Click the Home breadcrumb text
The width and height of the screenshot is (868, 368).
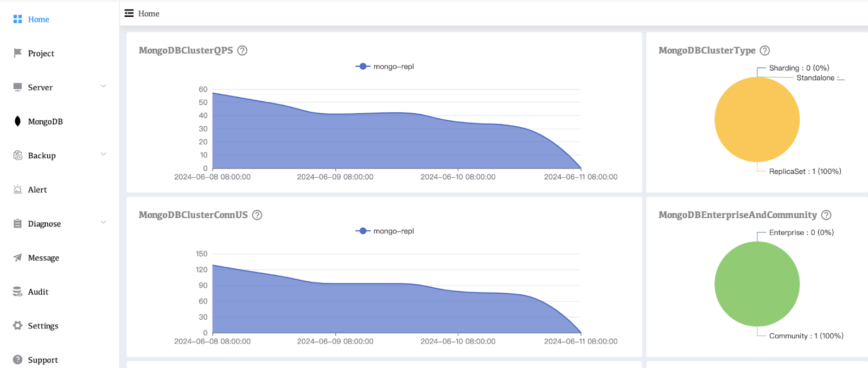[x=149, y=14]
